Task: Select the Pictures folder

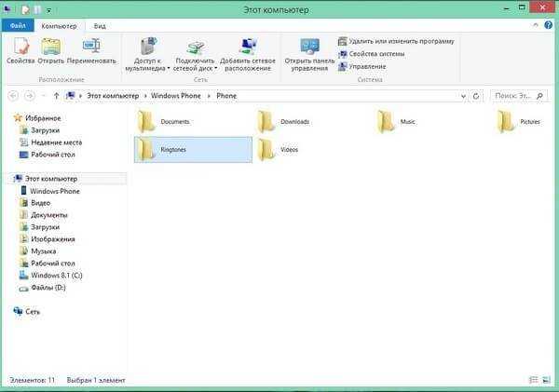Action: 521,122
